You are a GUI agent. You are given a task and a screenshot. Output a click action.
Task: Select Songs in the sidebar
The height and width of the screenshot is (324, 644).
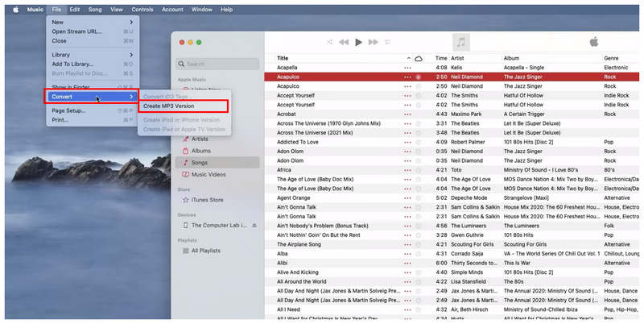point(217,163)
